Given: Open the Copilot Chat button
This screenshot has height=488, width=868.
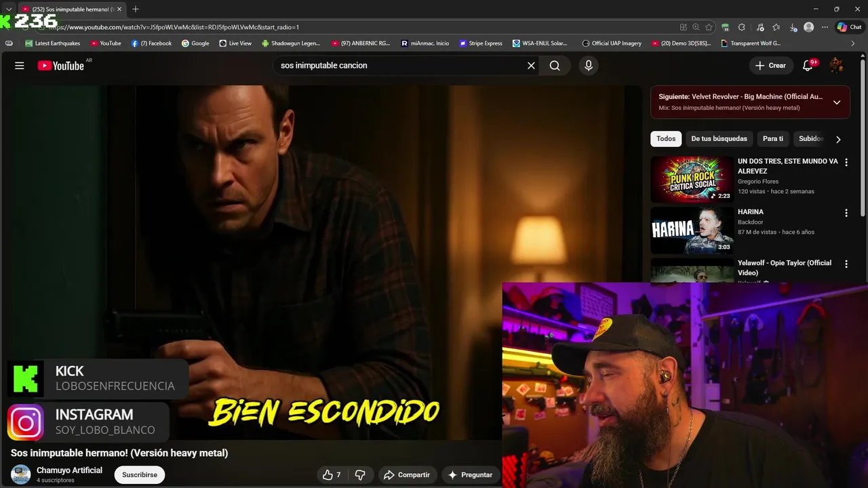Looking at the screenshot, I should [x=849, y=27].
